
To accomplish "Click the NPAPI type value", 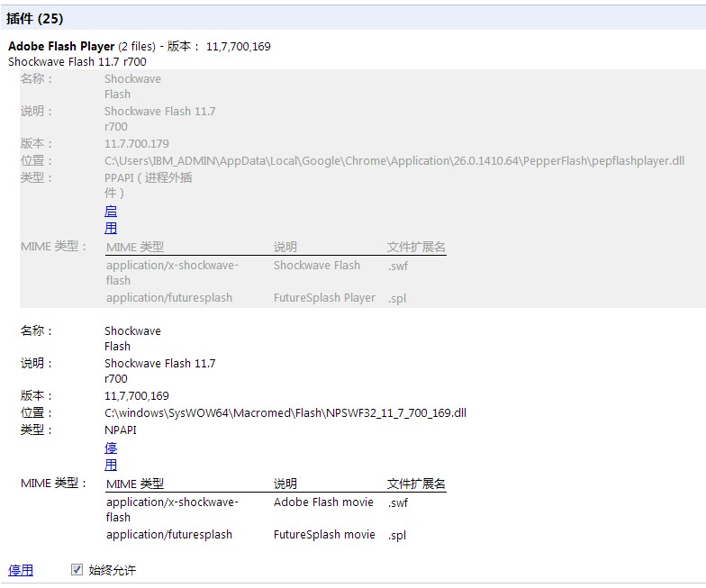I will (x=121, y=430).
